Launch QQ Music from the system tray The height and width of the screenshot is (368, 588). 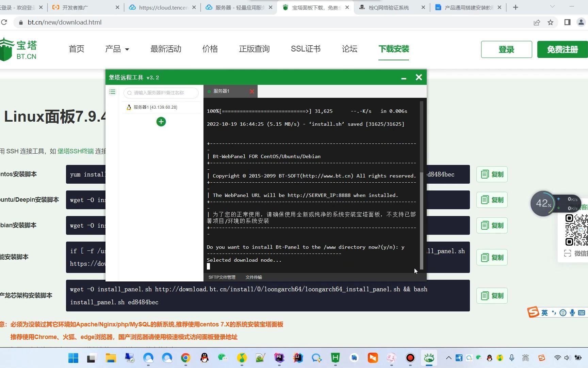(x=500, y=358)
